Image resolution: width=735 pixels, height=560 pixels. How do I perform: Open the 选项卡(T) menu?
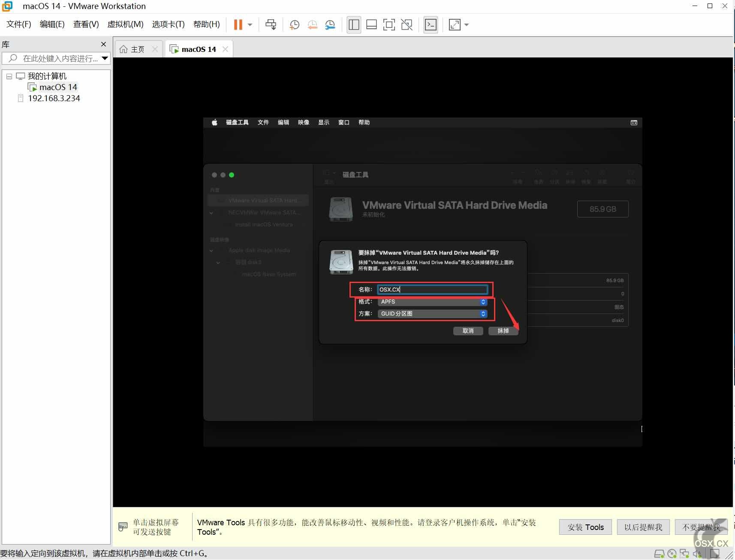[x=168, y=24]
